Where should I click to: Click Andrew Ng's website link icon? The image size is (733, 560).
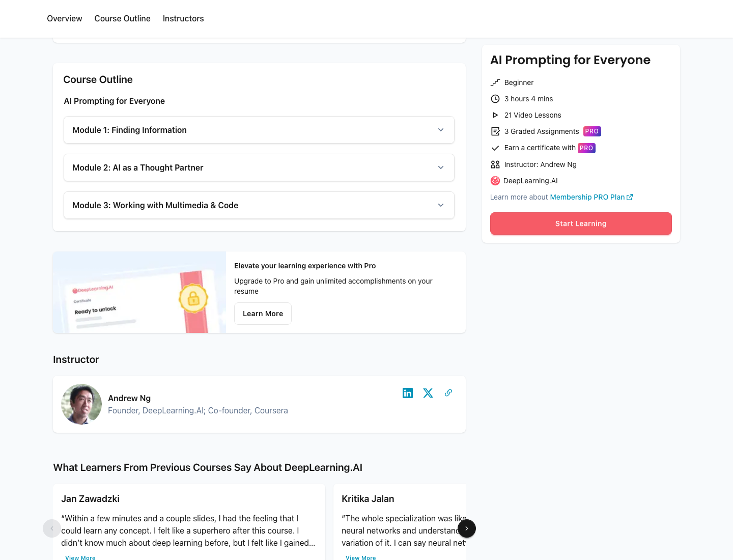pos(448,393)
